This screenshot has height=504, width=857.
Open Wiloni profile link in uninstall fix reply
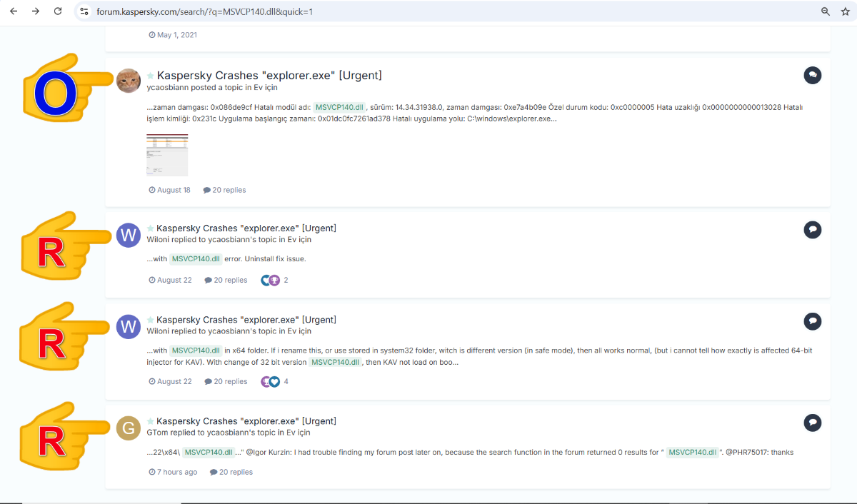(158, 240)
